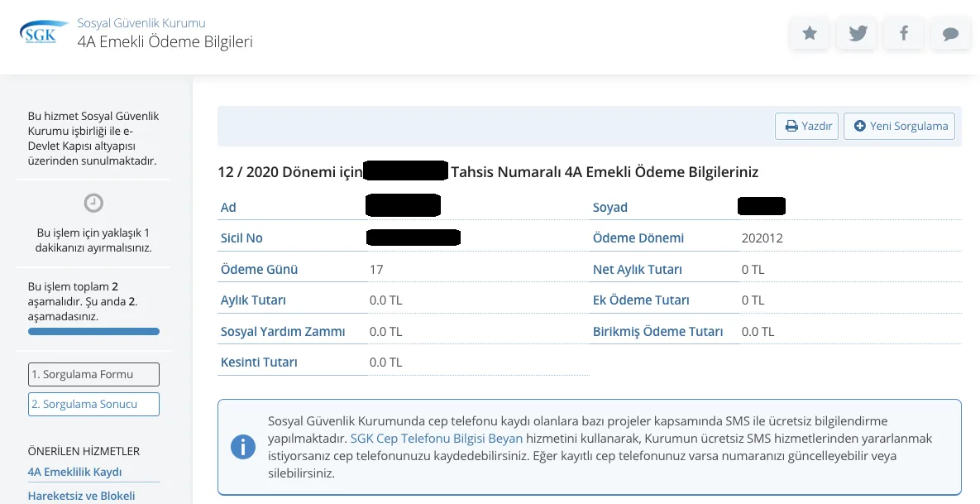The height and width of the screenshot is (504, 980).
Task: Click the Aylık Tutarı value 0.0 TL
Action: click(x=385, y=300)
